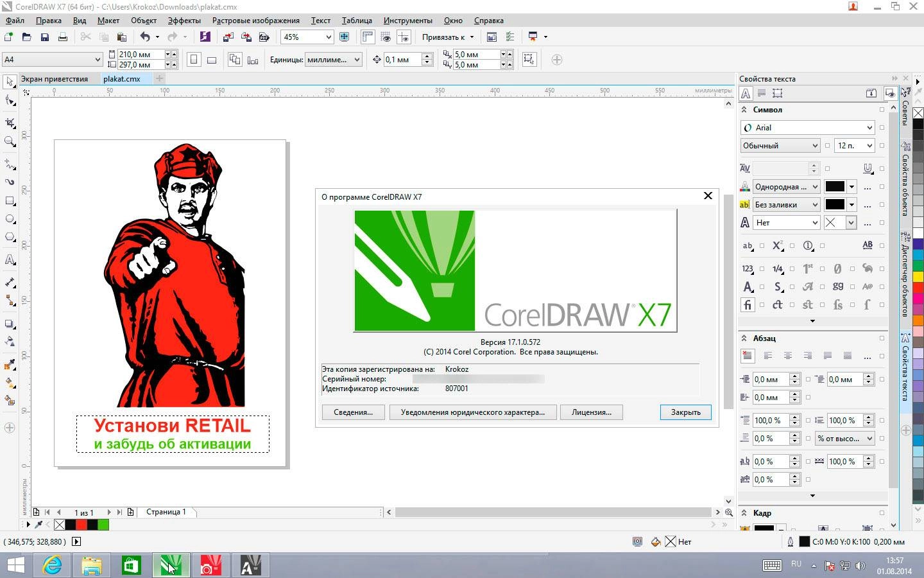924x578 pixels.
Task: Select the Zoom magnifier tool in toolbox
Action: 10,141
